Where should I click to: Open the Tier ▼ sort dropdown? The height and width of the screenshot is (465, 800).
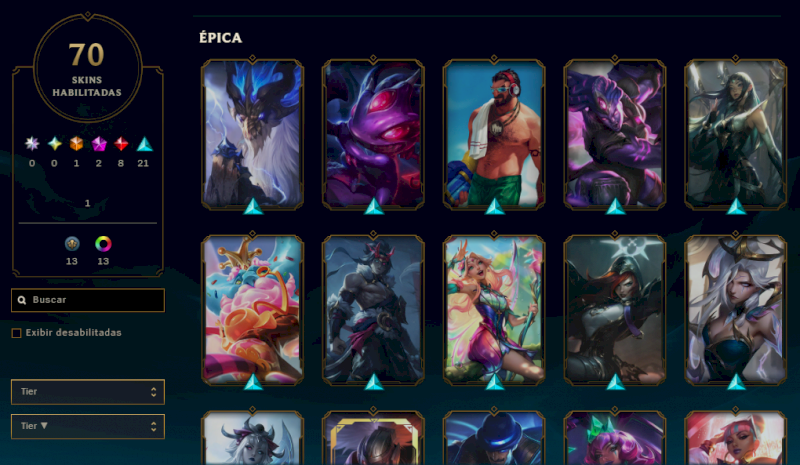88,426
